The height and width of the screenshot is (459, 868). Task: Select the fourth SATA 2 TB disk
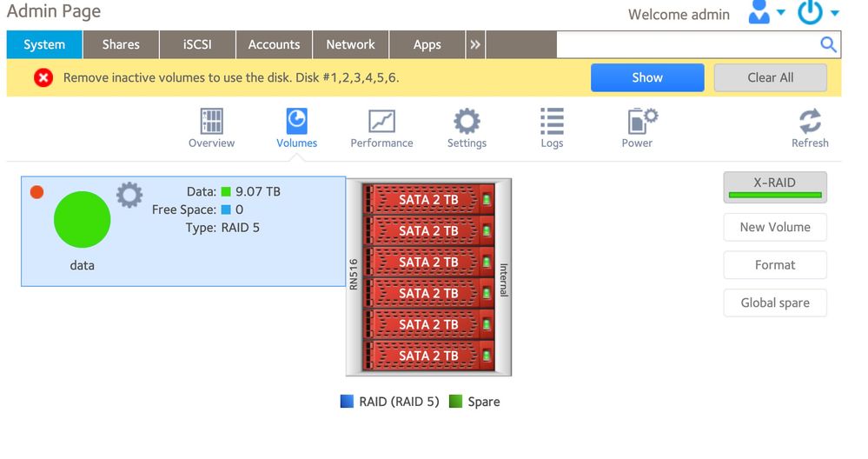[x=428, y=293]
